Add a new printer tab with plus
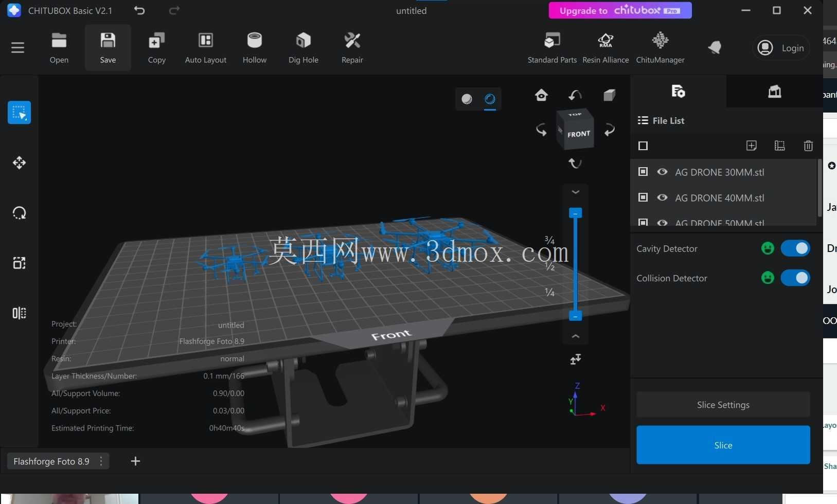 pos(135,461)
